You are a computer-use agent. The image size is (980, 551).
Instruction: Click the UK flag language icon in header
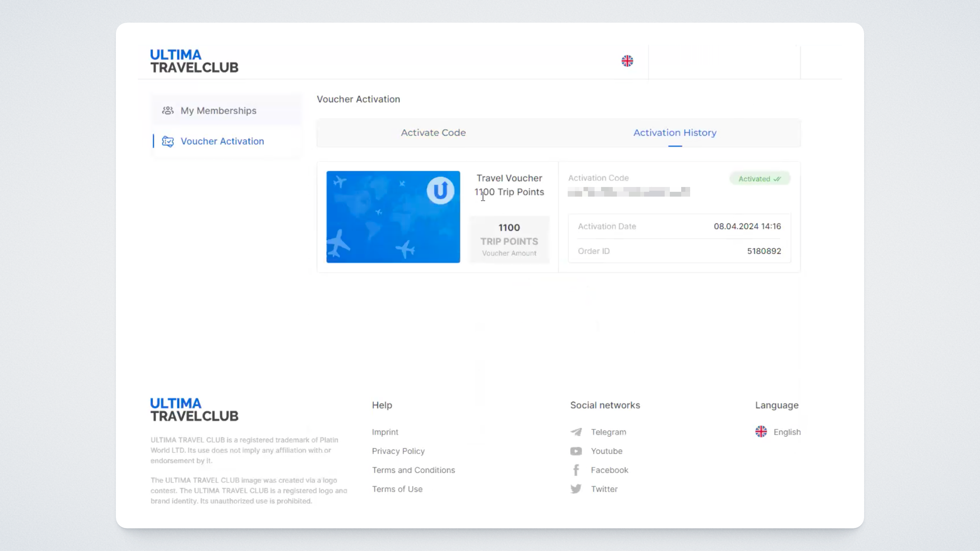click(627, 61)
